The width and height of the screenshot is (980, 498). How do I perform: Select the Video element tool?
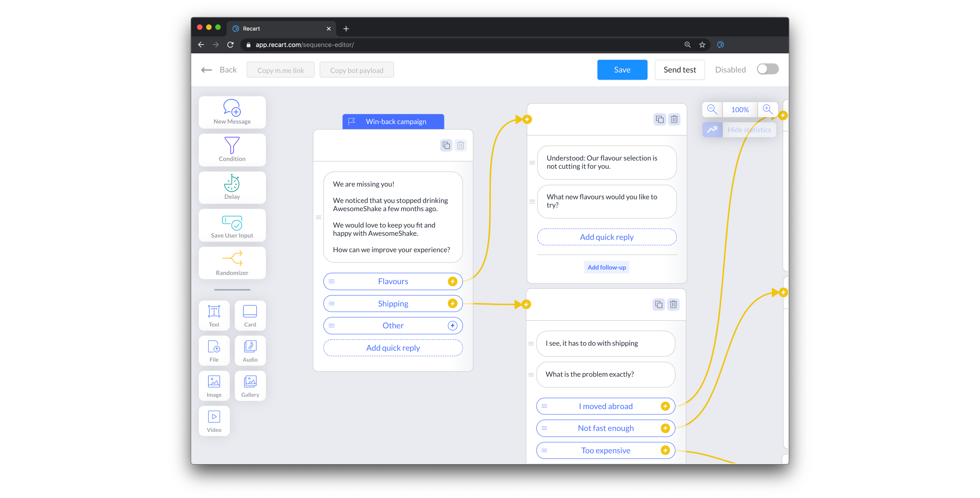[x=214, y=421]
